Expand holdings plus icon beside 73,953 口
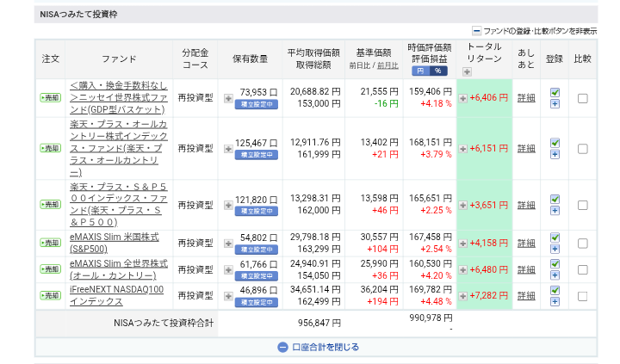This screenshot has width=620, height=364. click(x=228, y=98)
